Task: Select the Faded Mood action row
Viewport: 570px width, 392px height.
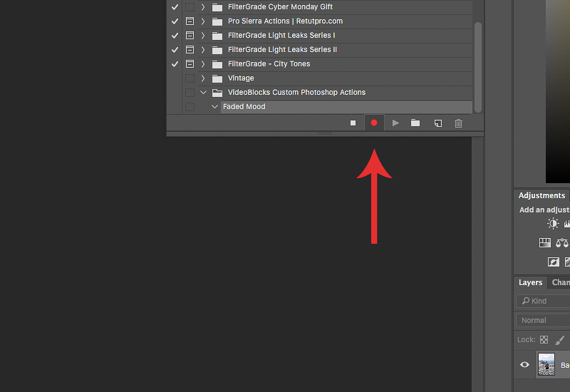Action: coord(346,106)
